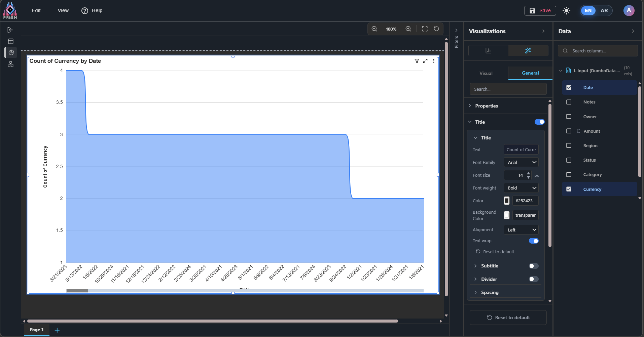The width and height of the screenshot is (644, 337).
Task: Click the fit-to-screen icon in zoom toolbar
Action: 425,29
